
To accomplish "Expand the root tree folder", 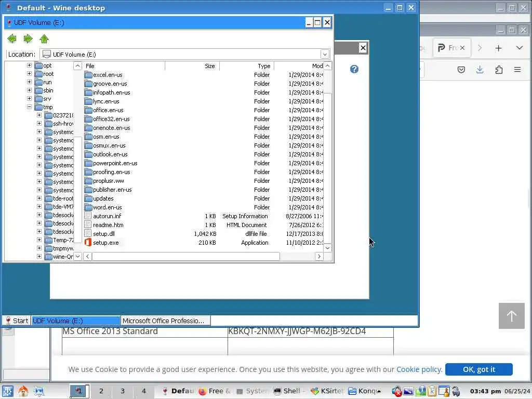I will pyautogui.click(x=29, y=74).
